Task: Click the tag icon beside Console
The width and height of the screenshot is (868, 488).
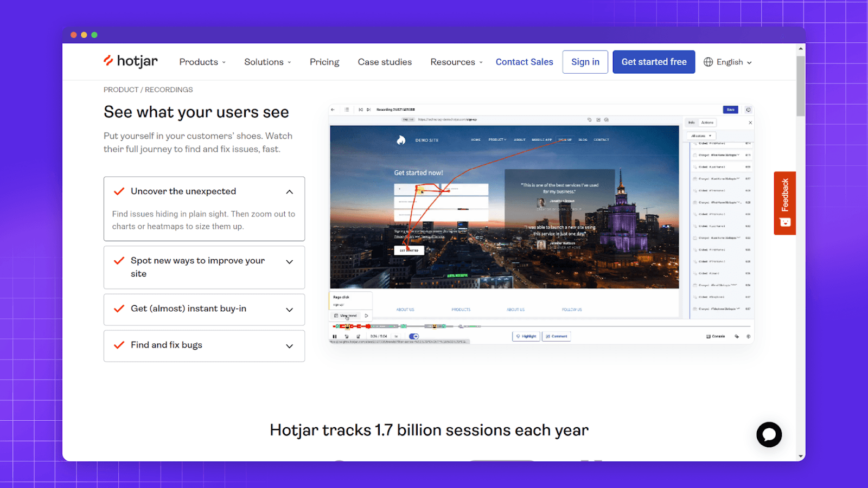Action: (737, 336)
